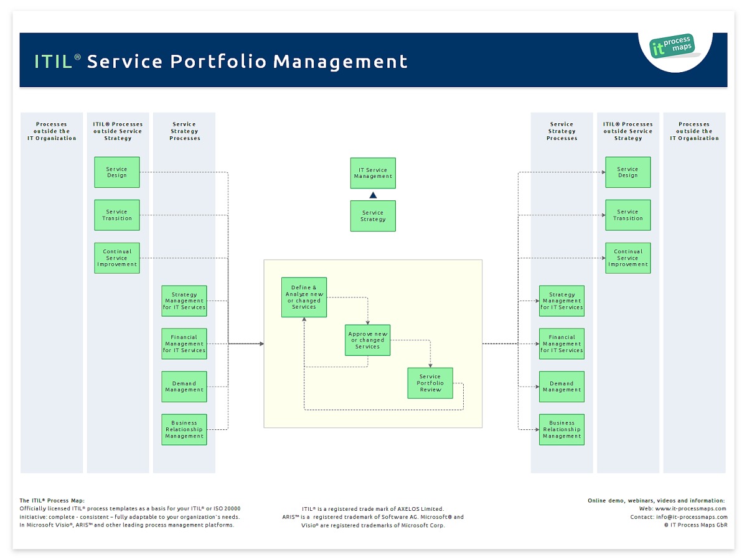The image size is (747, 560).
Task: Select the left-side Service Transition box
Action: pyautogui.click(x=117, y=215)
